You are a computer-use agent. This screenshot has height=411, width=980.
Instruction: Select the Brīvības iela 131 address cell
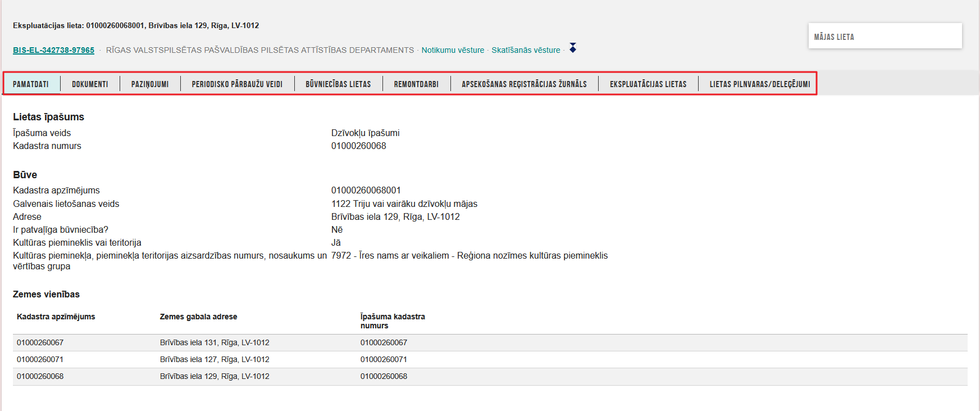(215, 342)
